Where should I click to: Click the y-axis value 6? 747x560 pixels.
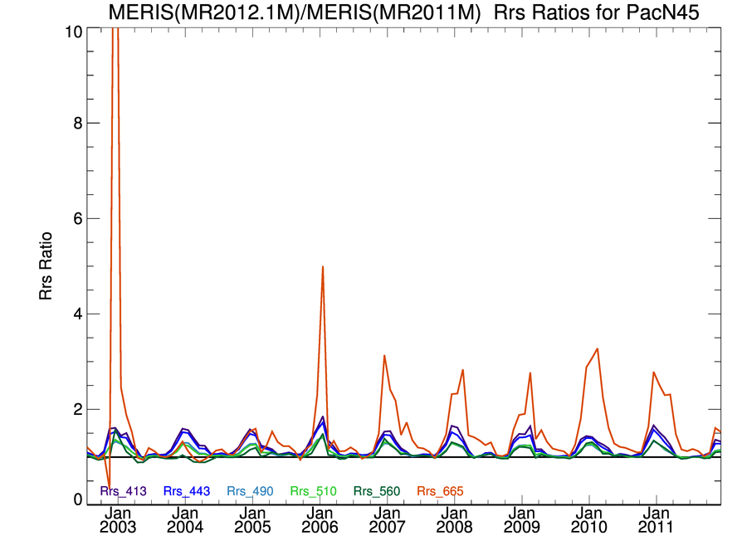tap(78, 218)
